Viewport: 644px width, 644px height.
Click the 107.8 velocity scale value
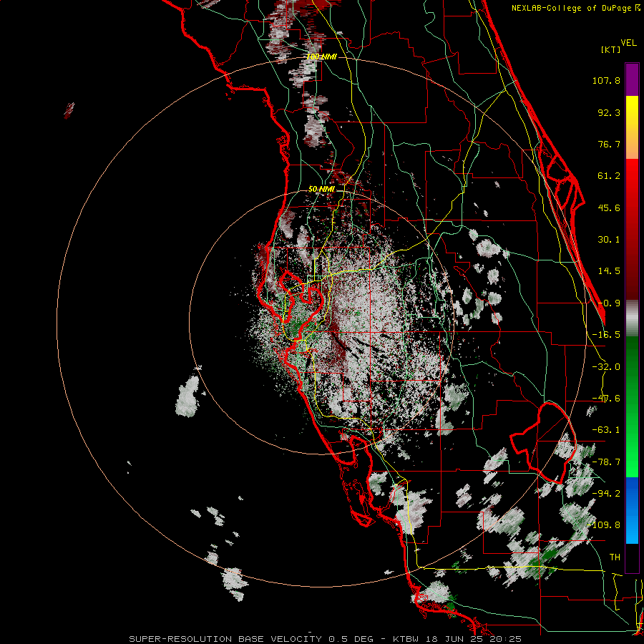coord(606,80)
